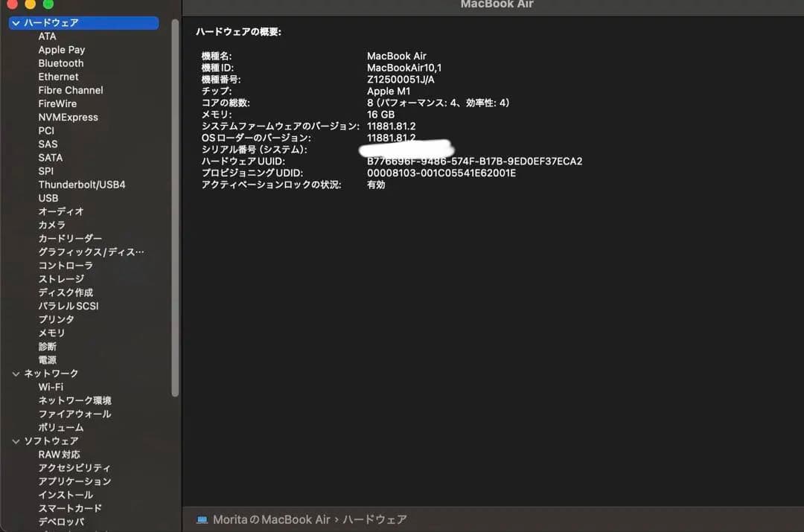The image size is (804, 532).
Task: Open the カメラ hardware entry
Action: point(50,225)
